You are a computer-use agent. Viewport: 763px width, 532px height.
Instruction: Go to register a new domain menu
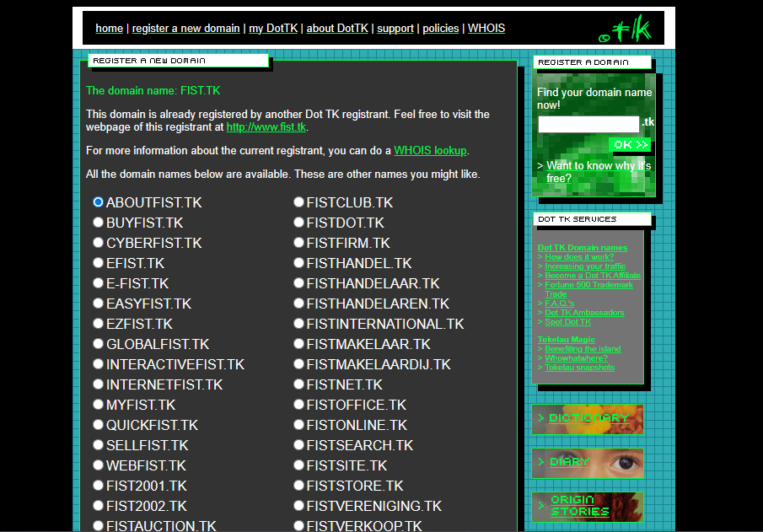point(185,29)
